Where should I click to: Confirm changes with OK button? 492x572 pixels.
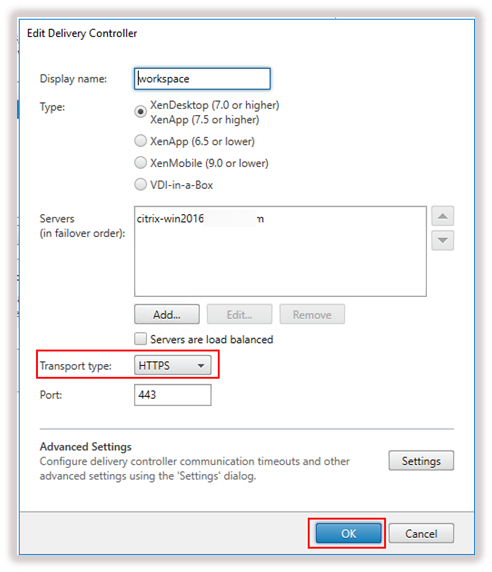(x=348, y=534)
